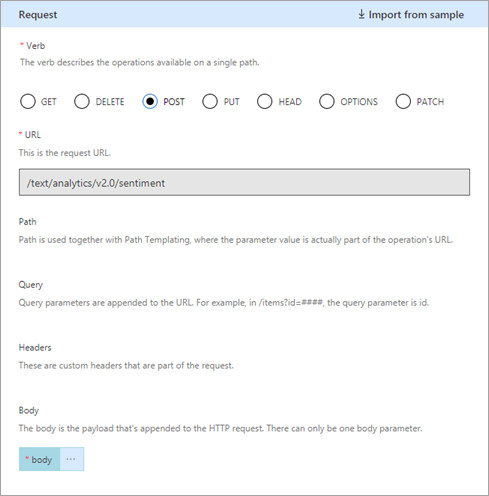The height and width of the screenshot is (496, 489).
Task: Click the URL field label
Action: coord(33,135)
